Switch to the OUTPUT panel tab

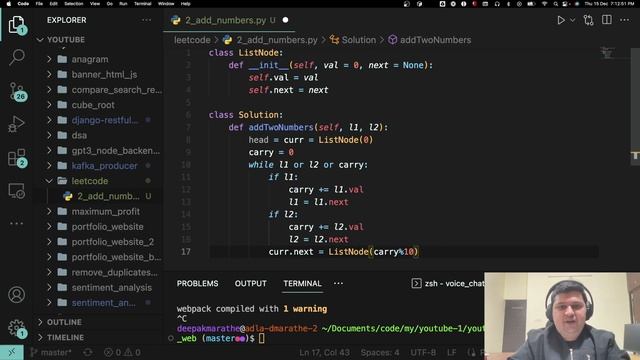click(x=251, y=283)
